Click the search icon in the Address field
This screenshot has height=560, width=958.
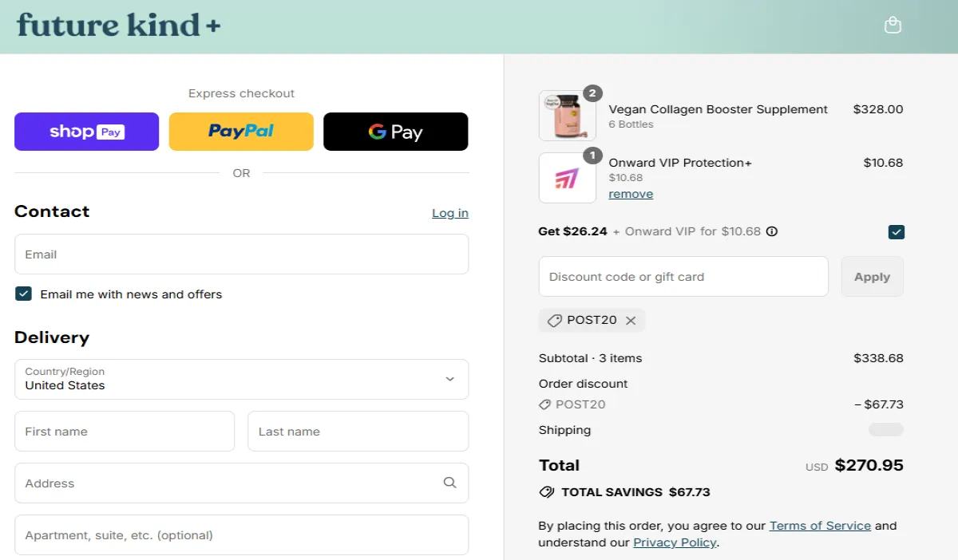tap(449, 483)
